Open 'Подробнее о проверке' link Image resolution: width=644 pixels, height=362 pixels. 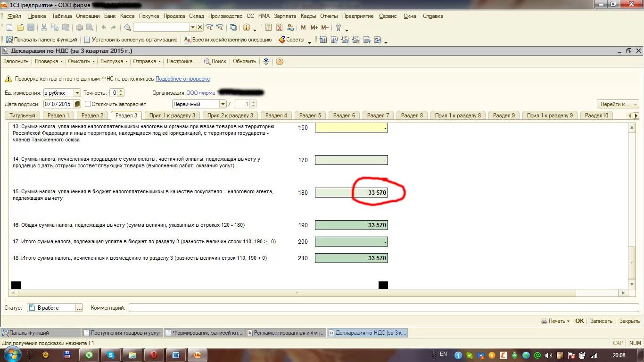click(183, 79)
